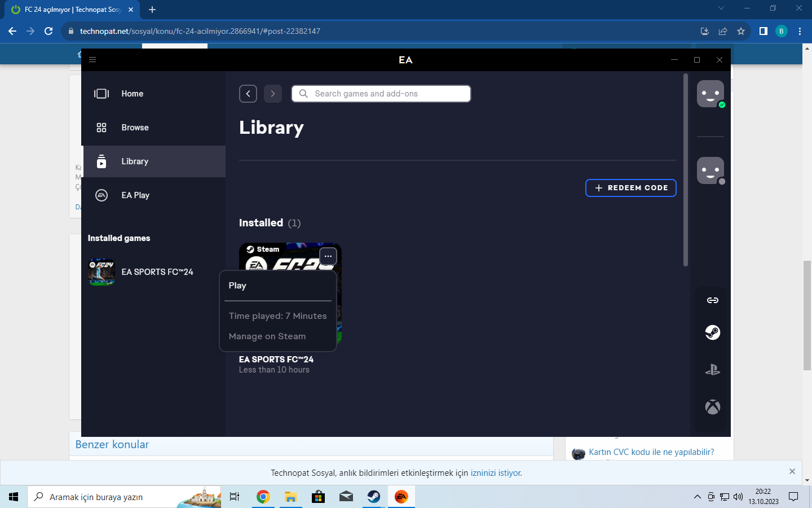The height and width of the screenshot is (508, 812).
Task: Open the network icon in system tray
Action: point(725,497)
